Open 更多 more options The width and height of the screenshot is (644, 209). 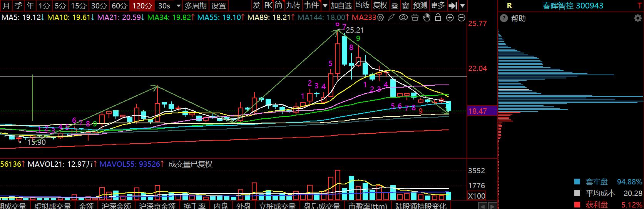438,5
